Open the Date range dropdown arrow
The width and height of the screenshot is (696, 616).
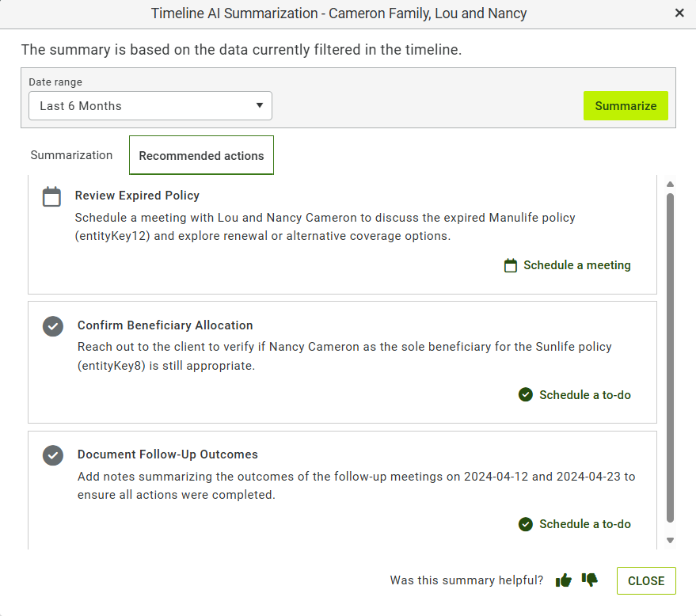tap(260, 105)
